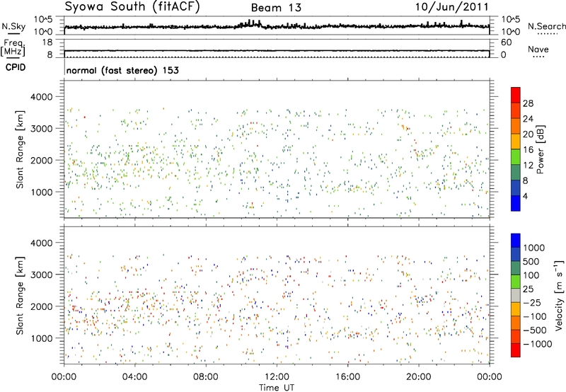The width and height of the screenshot is (566, 392).
Task: Click the 'CPID' label
Action: pyautogui.click(x=16, y=67)
